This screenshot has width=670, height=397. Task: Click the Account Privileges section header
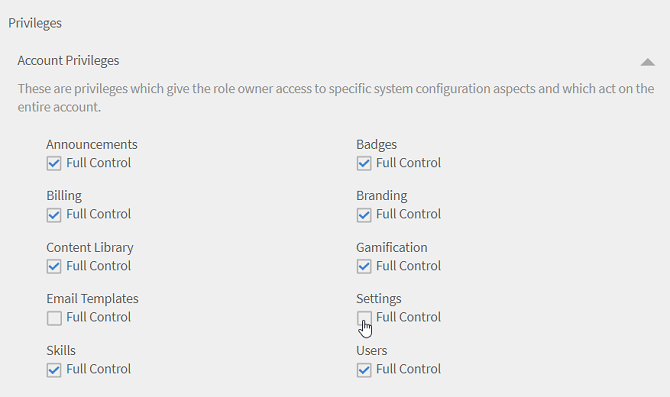click(x=68, y=61)
